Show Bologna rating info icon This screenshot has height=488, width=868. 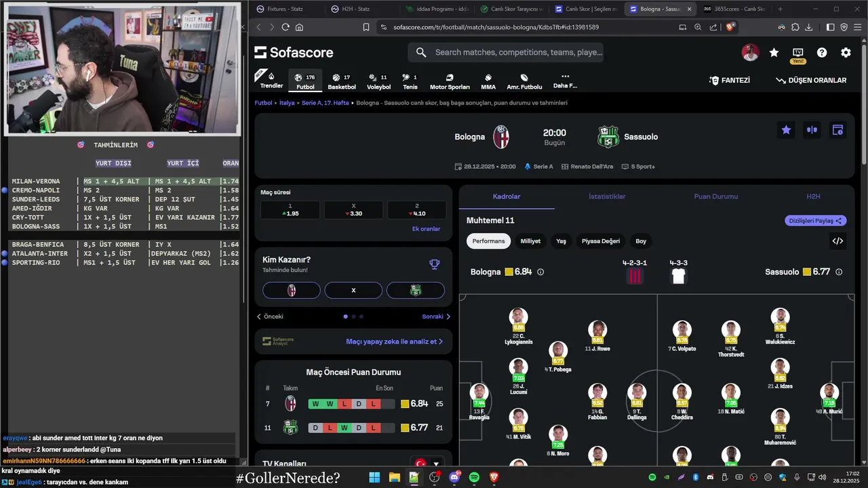(x=540, y=272)
